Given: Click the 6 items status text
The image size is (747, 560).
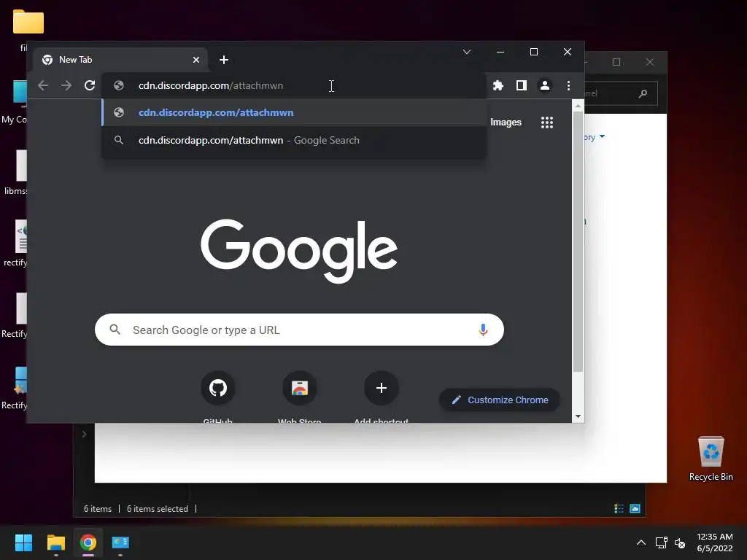Looking at the screenshot, I should [x=98, y=508].
